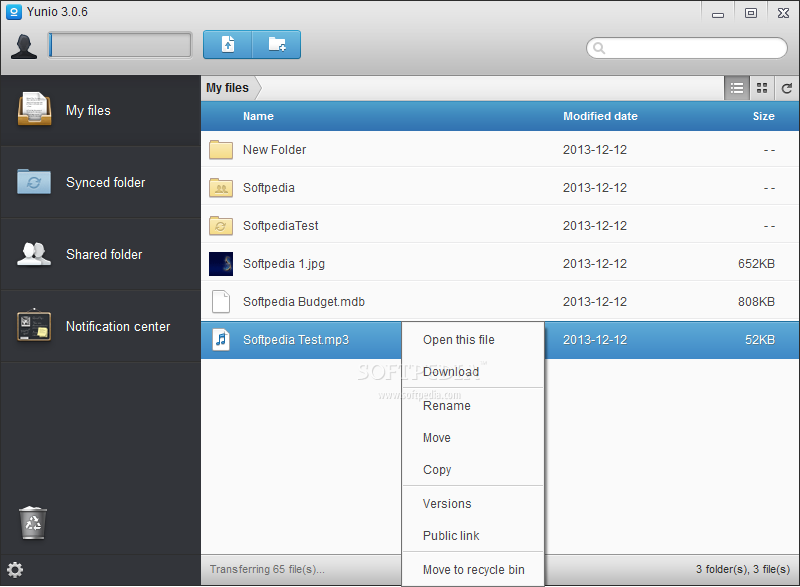
Task: Select the Softpedia folder name
Action: coord(269,188)
